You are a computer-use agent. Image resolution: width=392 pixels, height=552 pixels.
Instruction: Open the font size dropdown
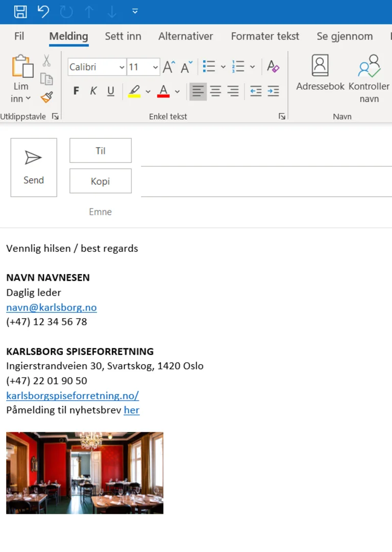tap(155, 67)
